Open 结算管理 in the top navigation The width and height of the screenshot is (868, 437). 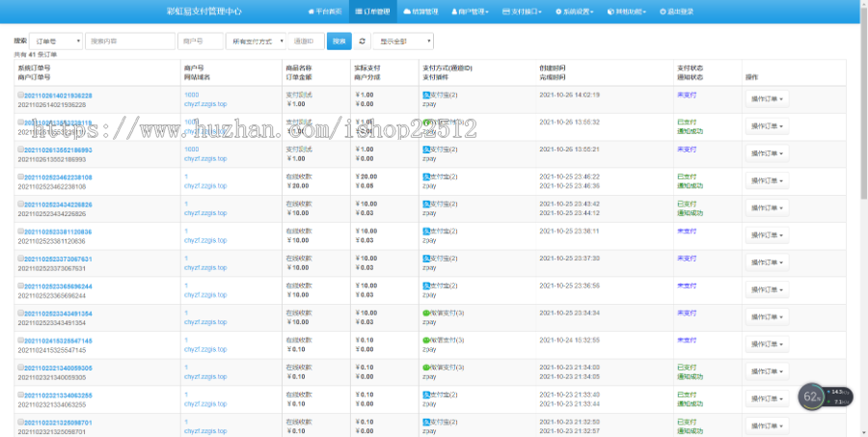click(x=420, y=12)
